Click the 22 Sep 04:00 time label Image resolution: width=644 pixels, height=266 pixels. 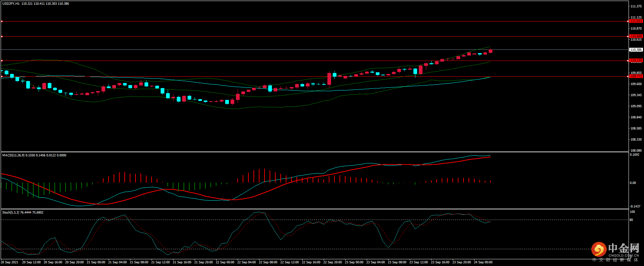(x=246, y=262)
